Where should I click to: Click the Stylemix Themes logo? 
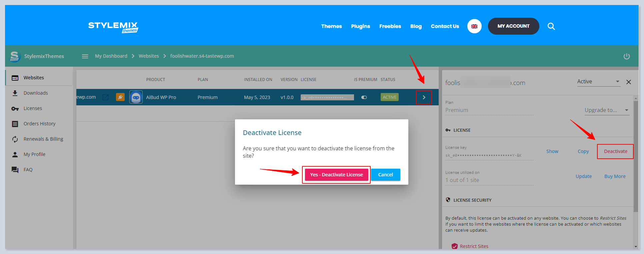[113, 27]
